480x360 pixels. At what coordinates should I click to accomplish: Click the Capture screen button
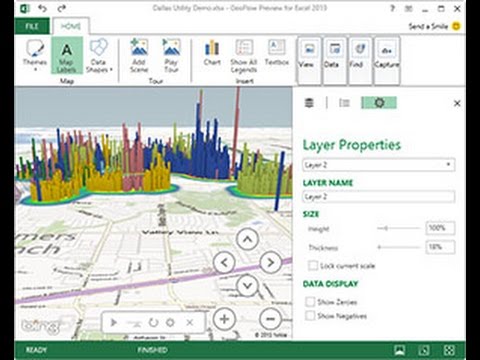pyautogui.click(x=387, y=60)
